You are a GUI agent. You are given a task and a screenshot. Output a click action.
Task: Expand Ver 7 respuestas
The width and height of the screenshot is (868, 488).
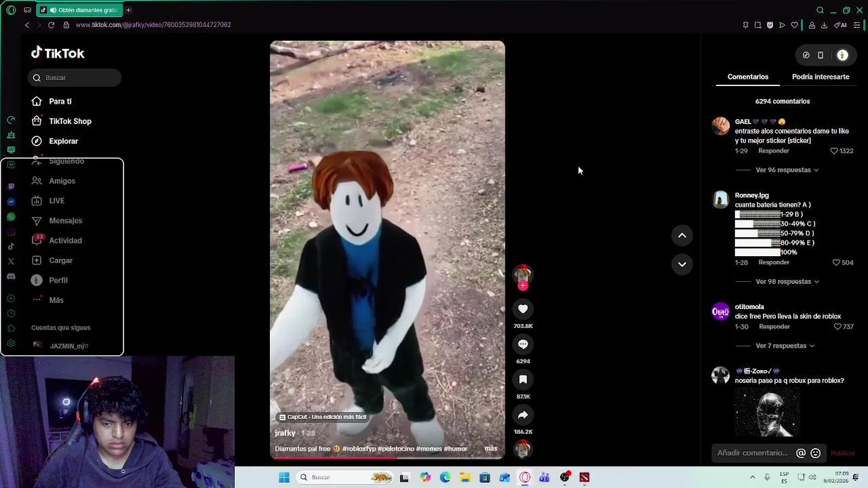(785, 346)
